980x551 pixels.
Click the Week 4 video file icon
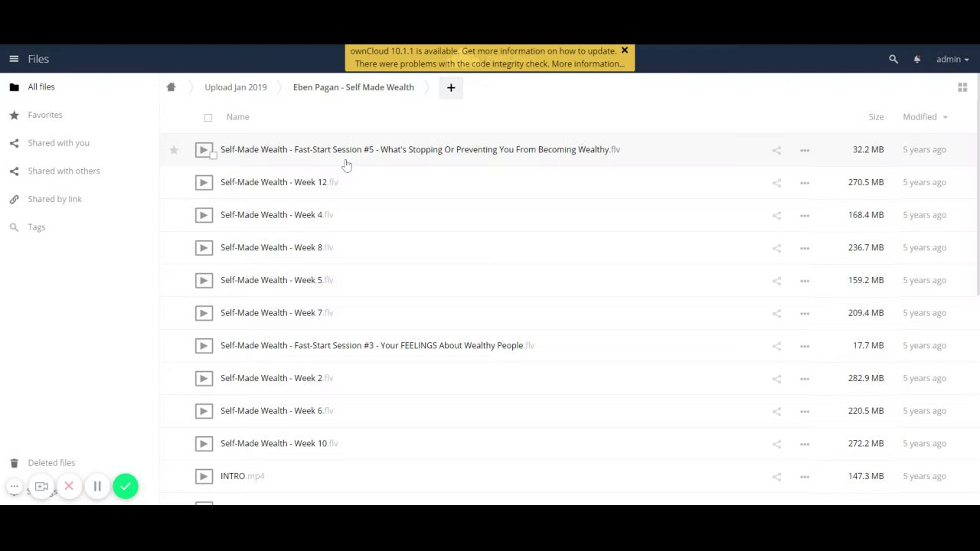[x=204, y=215]
